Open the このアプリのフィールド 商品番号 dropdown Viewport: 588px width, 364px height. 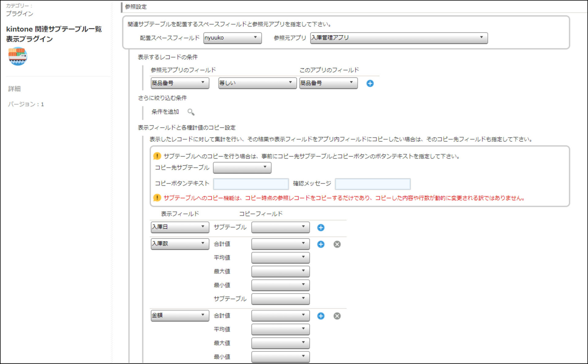click(328, 83)
